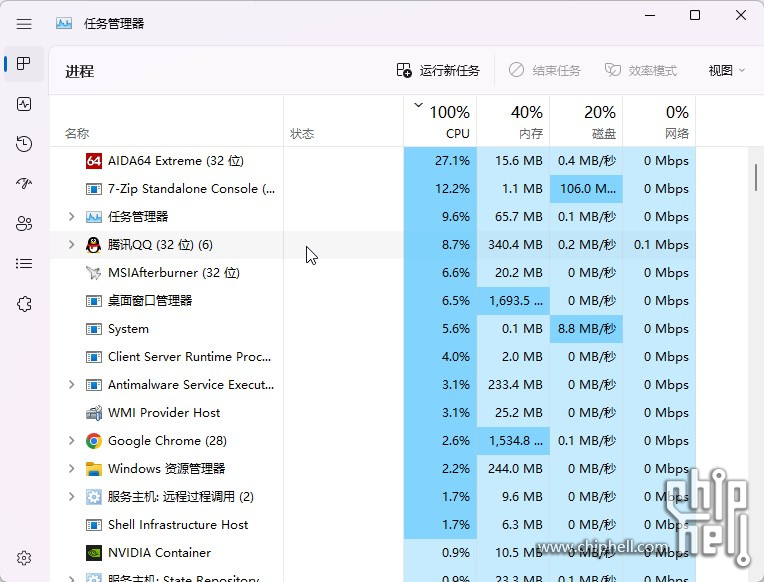Screen dimensions: 764x582
Task: Open the Performance tab icon in sidebar
Action: pyautogui.click(x=23, y=104)
